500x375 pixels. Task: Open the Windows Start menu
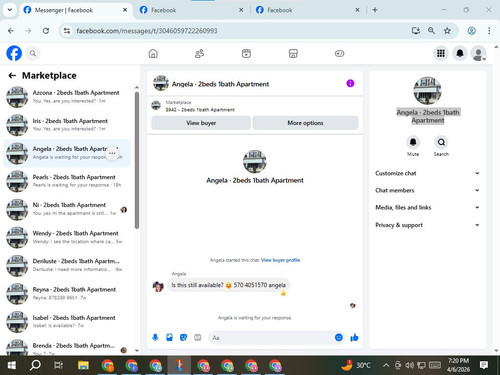click(x=12, y=365)
